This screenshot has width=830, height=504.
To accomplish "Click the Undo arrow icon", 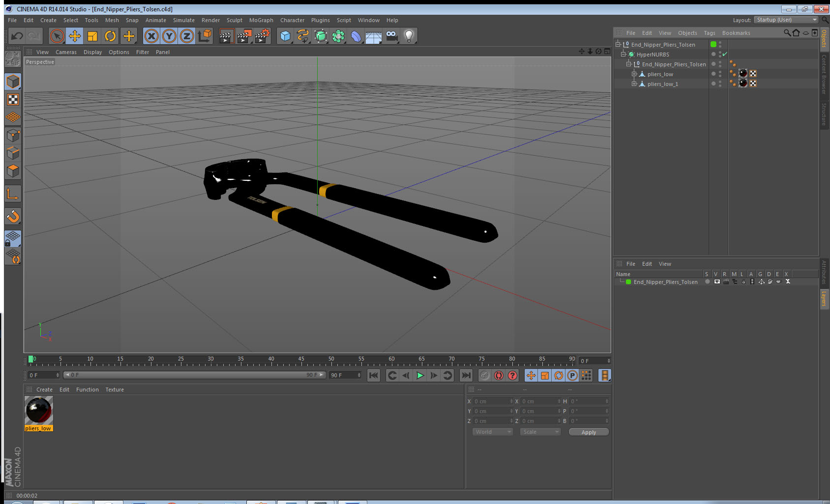I will 17,36.
